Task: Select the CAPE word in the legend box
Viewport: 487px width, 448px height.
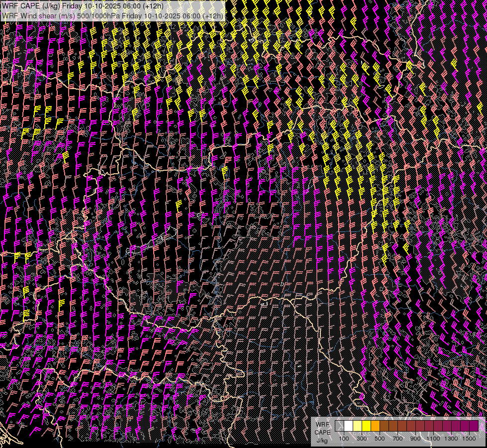Action: 322,433
